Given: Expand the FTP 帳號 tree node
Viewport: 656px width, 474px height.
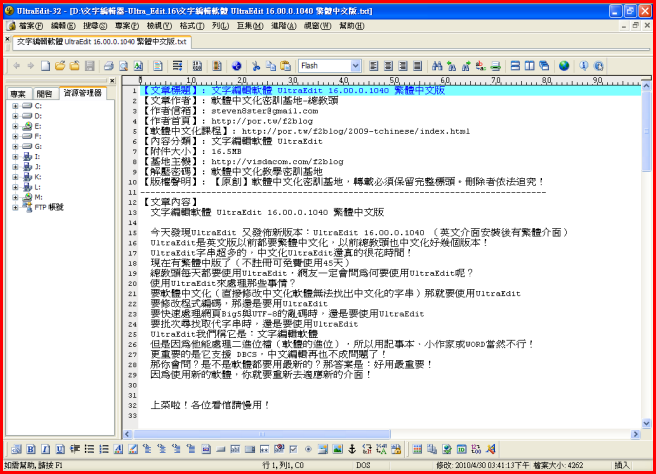Looking at the screenshot, I should tap(15, 207).
